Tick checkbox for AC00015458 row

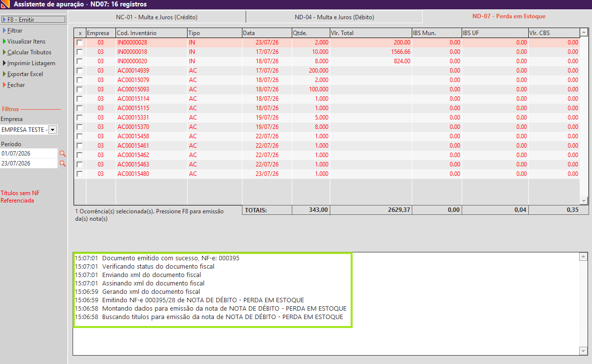tap(79, 136)
